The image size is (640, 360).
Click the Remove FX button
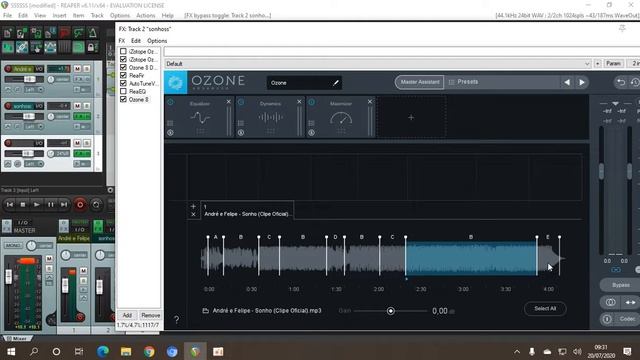point(150,315)
